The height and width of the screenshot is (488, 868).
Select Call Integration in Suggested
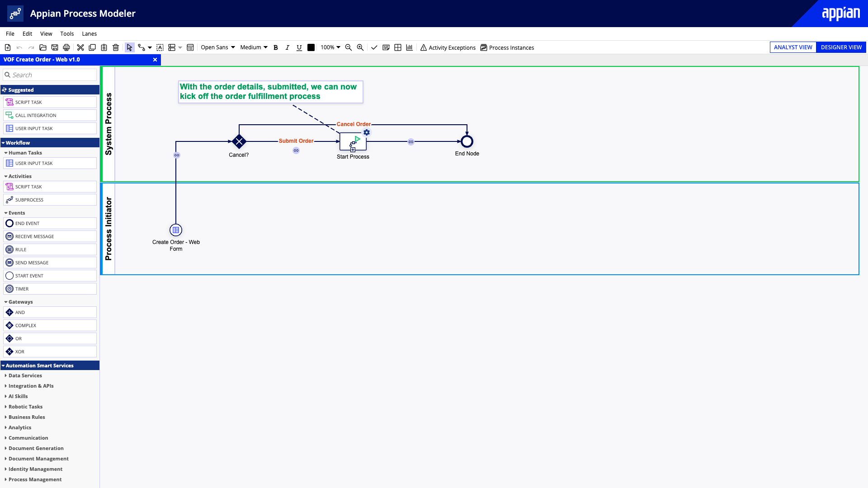tap(50, 115)
